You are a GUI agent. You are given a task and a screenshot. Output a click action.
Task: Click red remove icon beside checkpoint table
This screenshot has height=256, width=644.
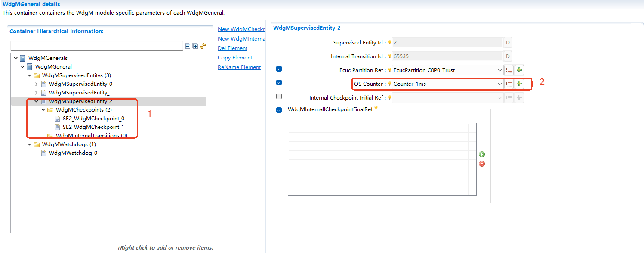(x=482, y=164)
